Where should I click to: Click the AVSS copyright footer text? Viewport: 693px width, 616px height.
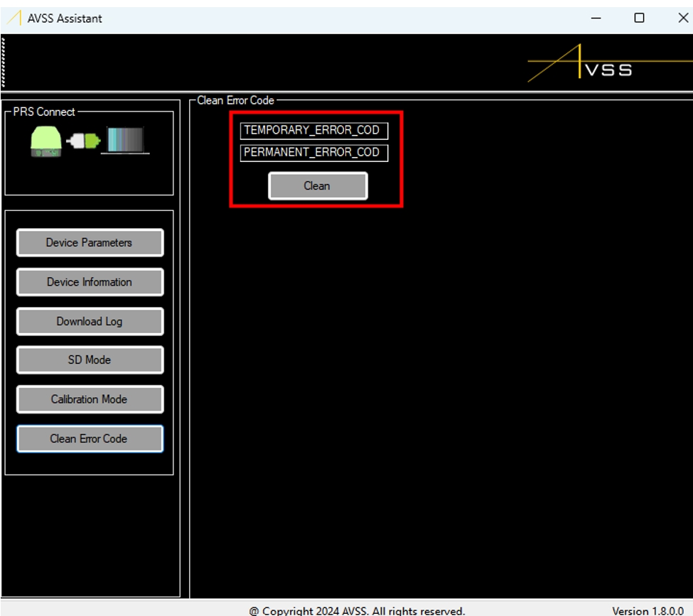(x=357, y=610)
